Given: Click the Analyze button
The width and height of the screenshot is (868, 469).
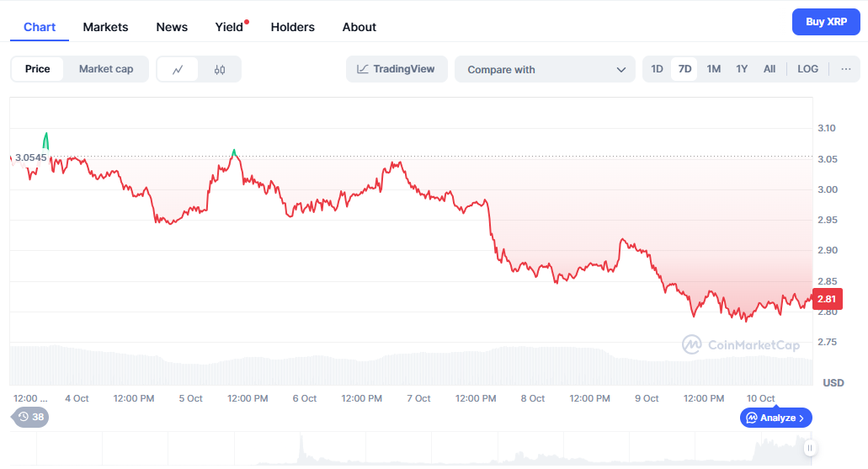Looking at the screenshot, I should point(775,418).
